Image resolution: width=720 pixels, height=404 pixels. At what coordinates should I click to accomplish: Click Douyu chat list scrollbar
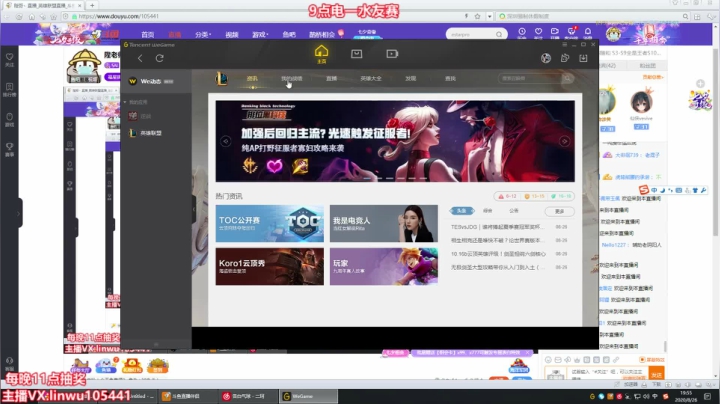(x=665, y=346)
